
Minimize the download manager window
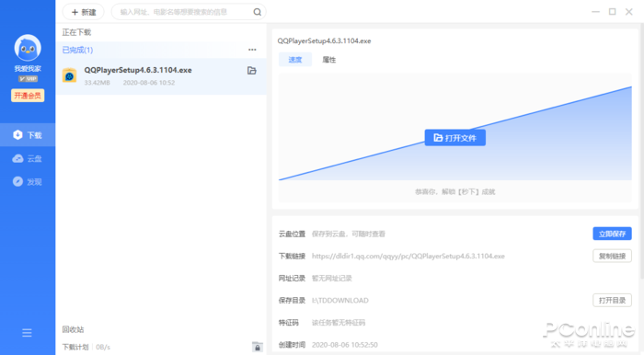pyautogui.click(x=595, y=11)
